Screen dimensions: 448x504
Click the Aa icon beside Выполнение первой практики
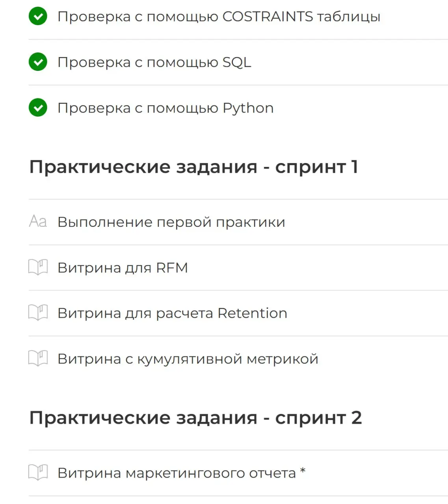point(38,222)
